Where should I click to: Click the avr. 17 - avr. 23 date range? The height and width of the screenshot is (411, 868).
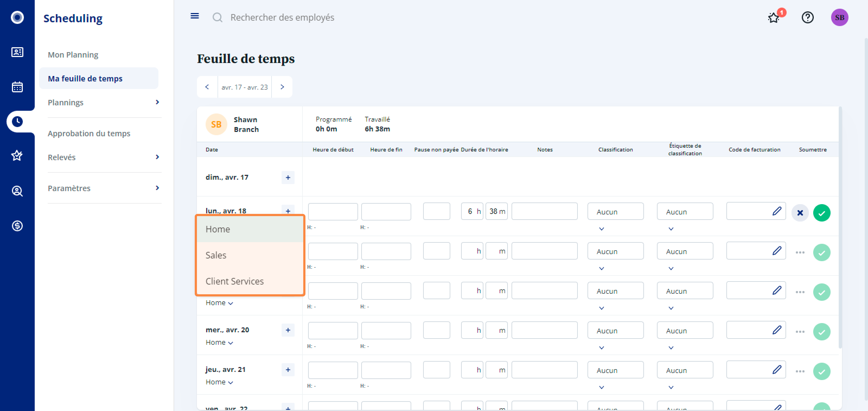tap(245, 87)
